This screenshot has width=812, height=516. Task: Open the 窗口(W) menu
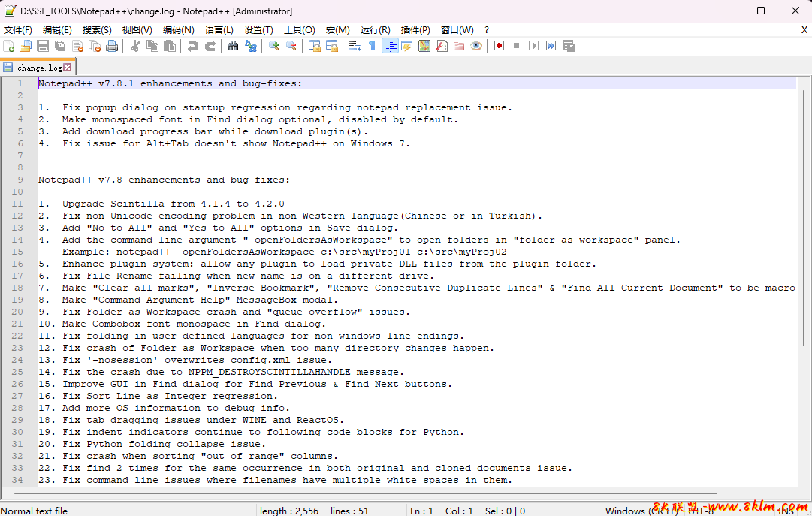point(457,30)
